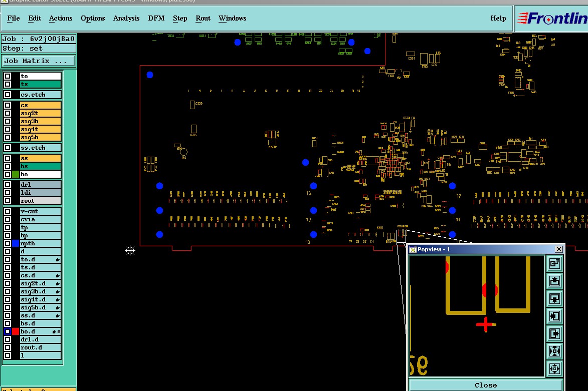Select the 'ldi' layer name
The image size is (588, 391).
pyautogui.click(x=41, y=193)
